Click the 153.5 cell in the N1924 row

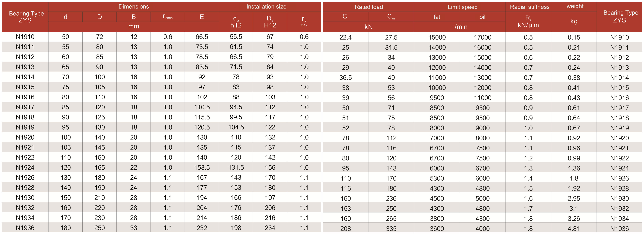coord(202,168)
